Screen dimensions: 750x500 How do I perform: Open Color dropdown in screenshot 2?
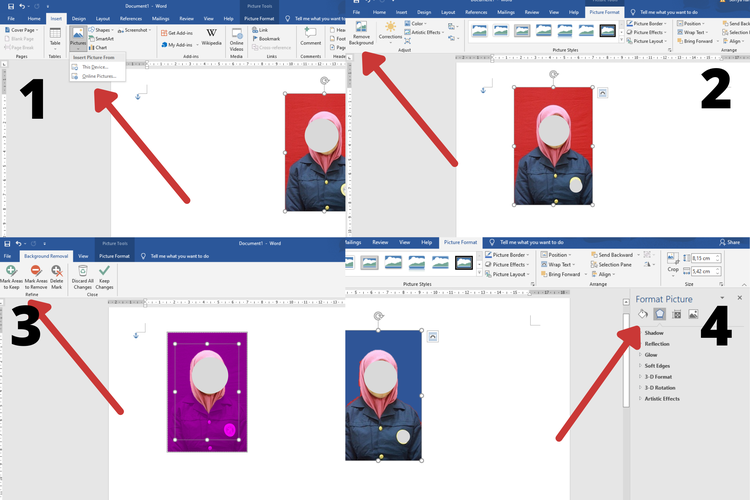(416, 23)
